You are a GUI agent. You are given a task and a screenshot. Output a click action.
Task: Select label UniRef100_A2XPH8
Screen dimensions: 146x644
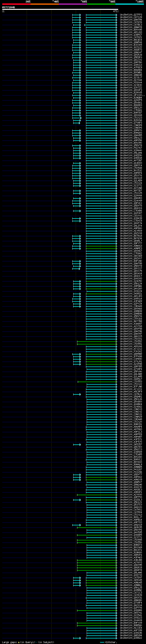click(x=131, y=364)
